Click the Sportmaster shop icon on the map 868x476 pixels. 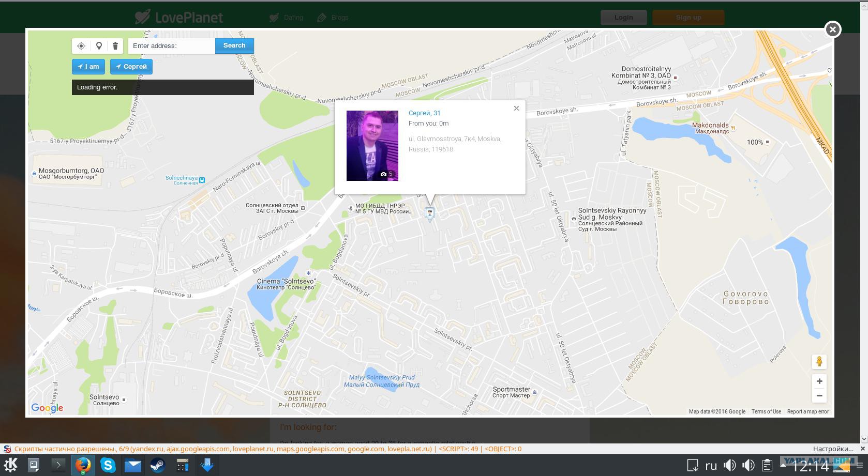click(x=535, y=392)
